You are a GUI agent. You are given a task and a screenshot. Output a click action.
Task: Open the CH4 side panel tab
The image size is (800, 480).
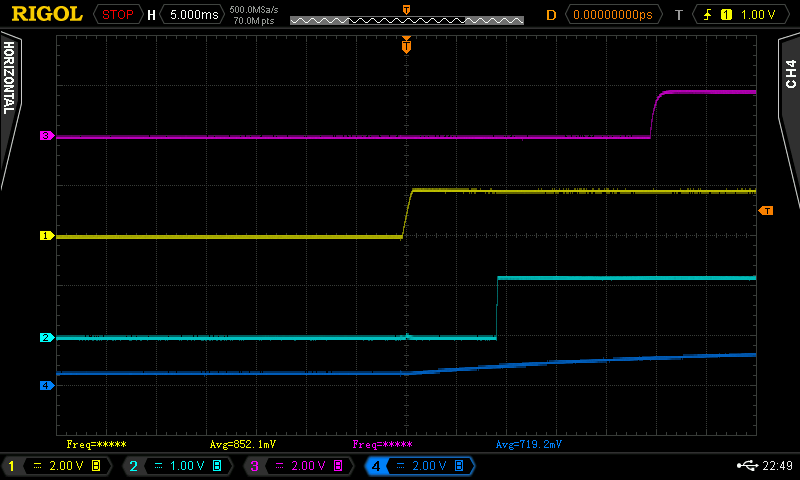[x=791, y=74]
